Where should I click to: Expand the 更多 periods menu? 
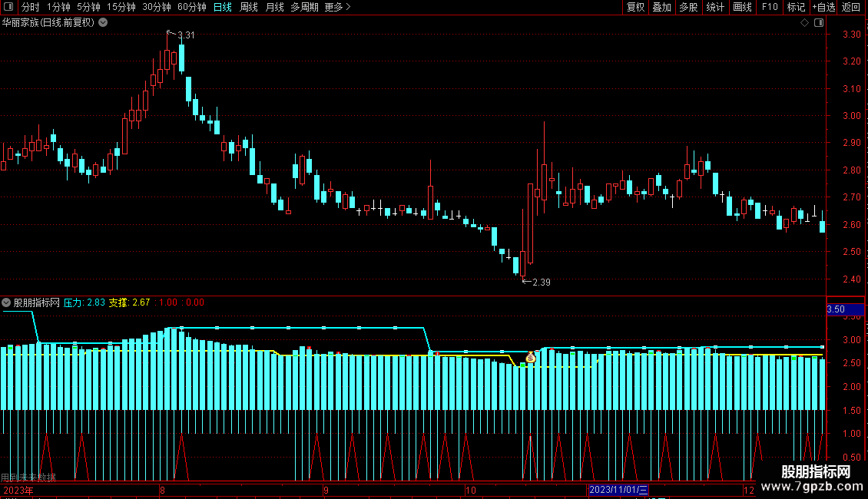point(338,7)
